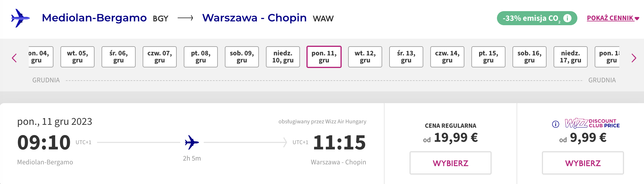
Task: Click the 09:10 departure time
Action: coord(44,142)
